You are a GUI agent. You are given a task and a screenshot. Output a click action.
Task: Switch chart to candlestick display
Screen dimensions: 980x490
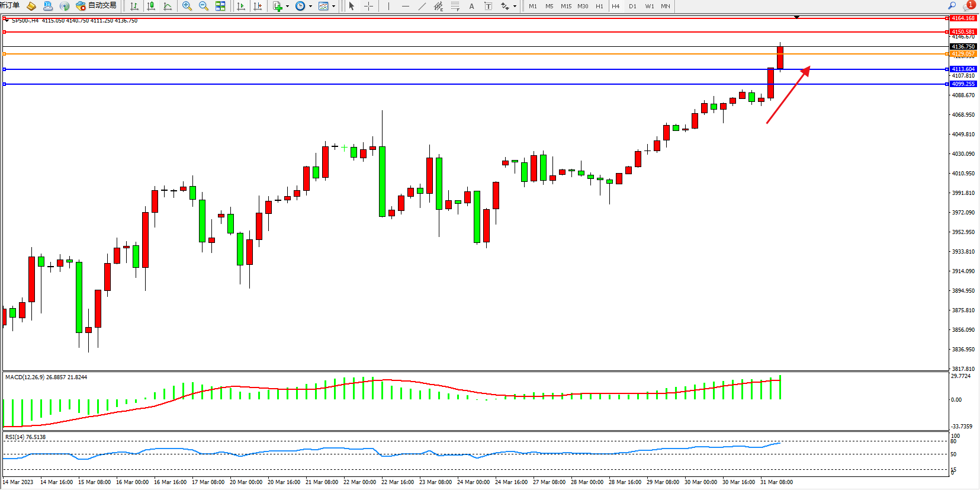click(151, 6)
